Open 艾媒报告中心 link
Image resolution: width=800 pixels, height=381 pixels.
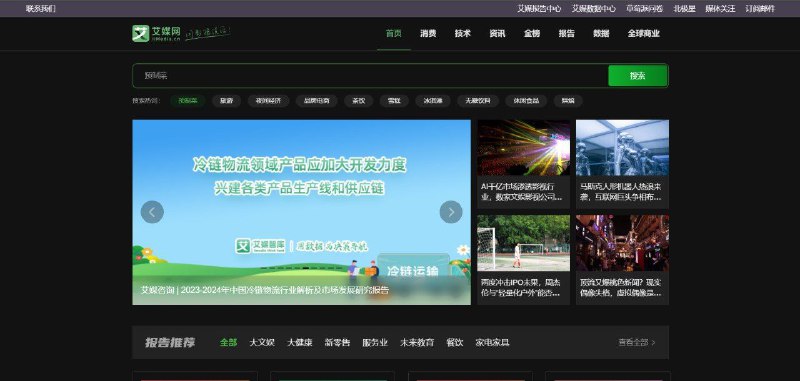(539, 9)
